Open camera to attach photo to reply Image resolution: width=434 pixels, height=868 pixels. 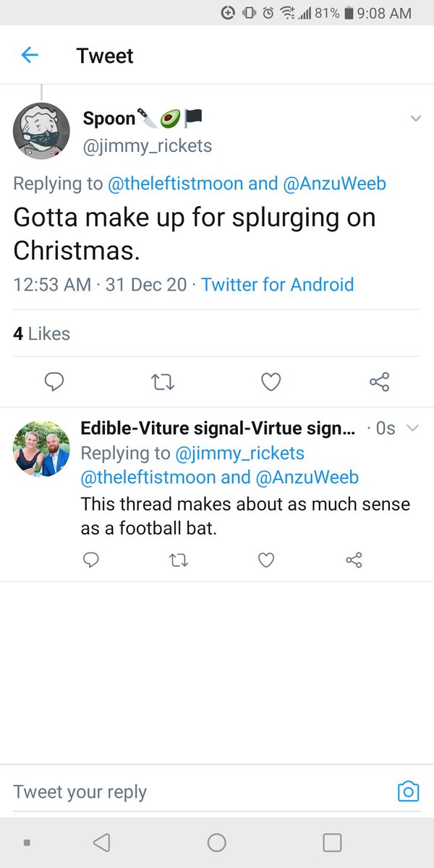[x=408, y=791]
